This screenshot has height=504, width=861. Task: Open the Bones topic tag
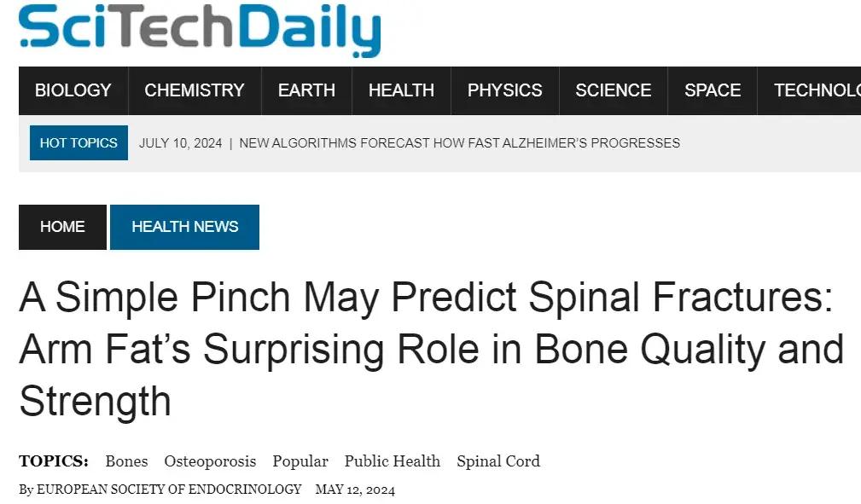tap(126, 461)
